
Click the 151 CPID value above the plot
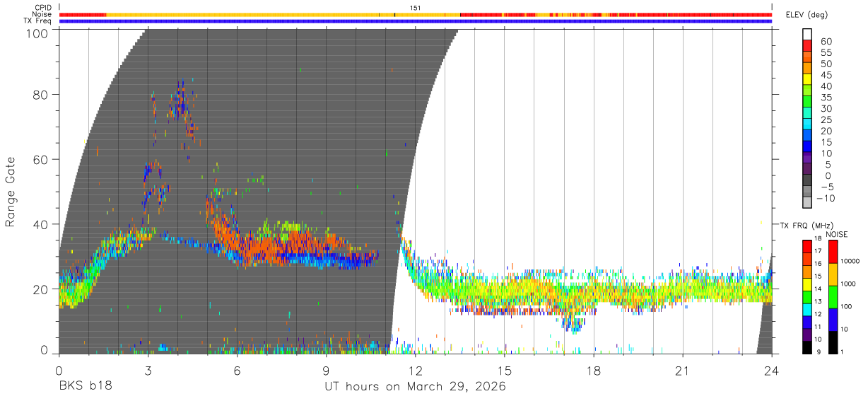[416, 8]
